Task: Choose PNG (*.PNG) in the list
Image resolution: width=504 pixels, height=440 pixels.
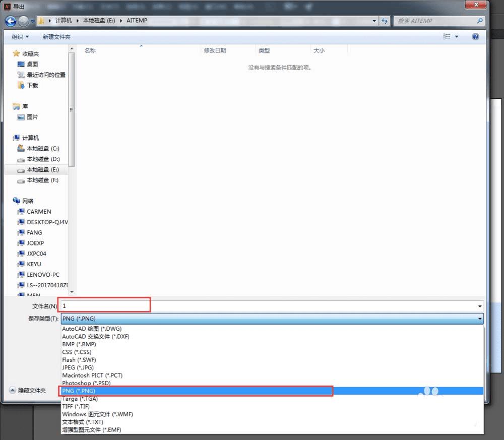Action: (272, 391)
